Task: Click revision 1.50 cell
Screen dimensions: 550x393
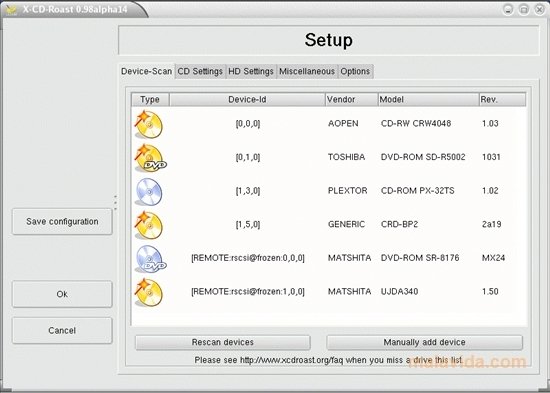Action: pos(490,292)
